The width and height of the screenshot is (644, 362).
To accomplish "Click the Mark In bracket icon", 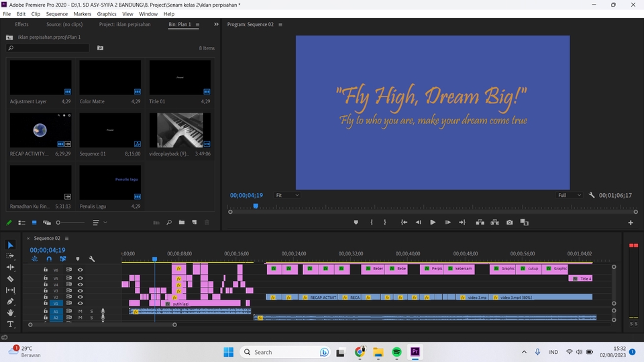I will click(371, 222).
